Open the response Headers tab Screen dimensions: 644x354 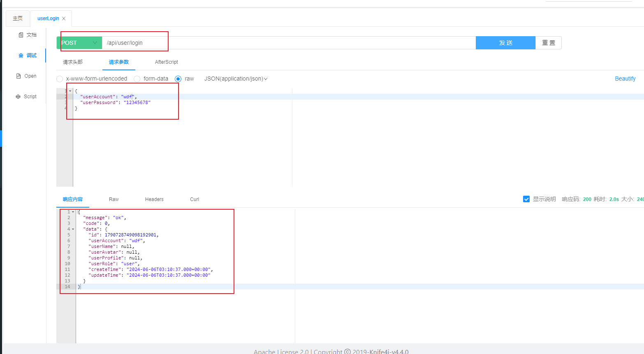coord(154,199)
